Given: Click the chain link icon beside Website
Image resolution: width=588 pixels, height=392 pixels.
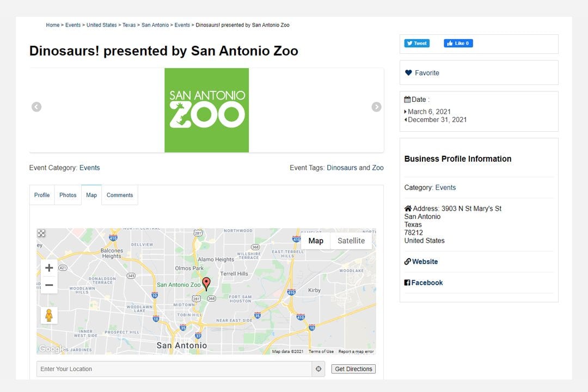Looking at the screenshot, I should [x=408, y=261].
